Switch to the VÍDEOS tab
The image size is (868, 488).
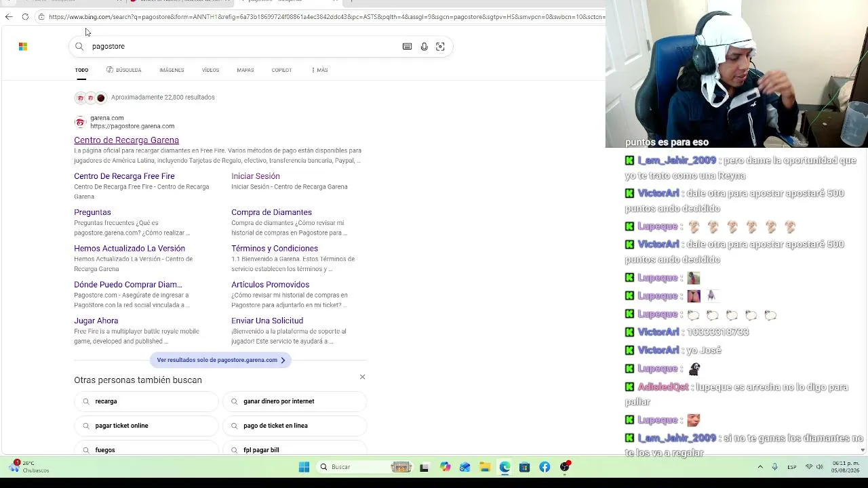click(210, 70)
